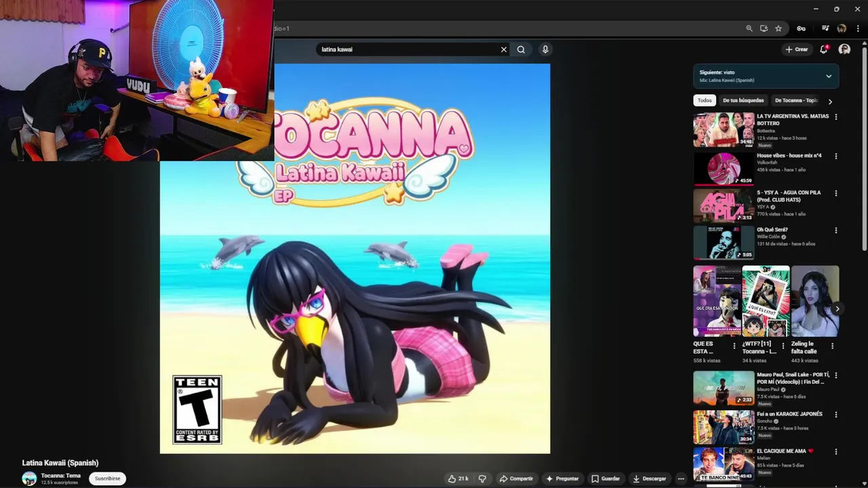
Task: Open the Bottextra channel name
Action: [766, 131]
